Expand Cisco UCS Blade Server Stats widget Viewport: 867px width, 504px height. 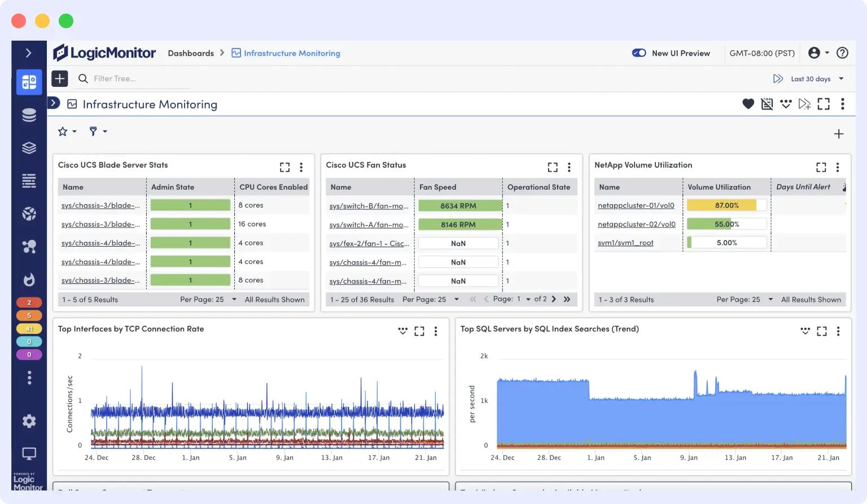point(284,167)
